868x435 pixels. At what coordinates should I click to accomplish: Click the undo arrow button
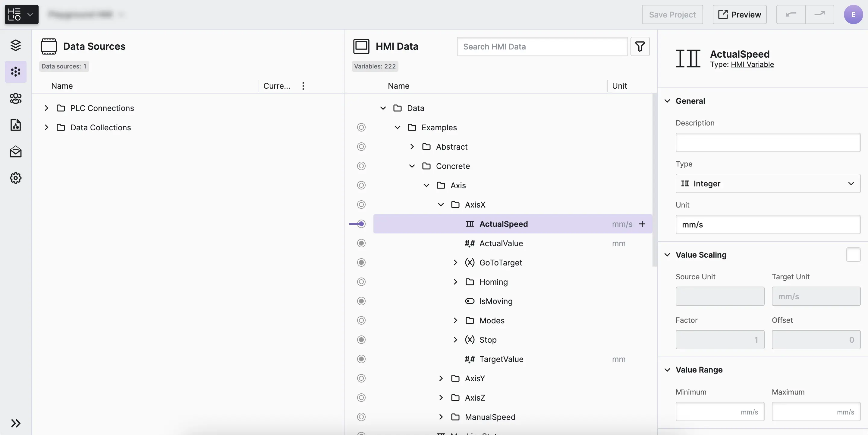pos(791,14)
